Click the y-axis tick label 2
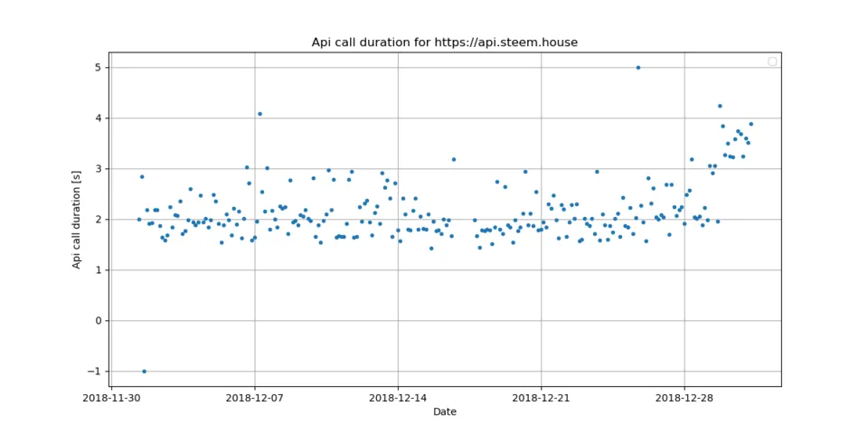868x434 pixels. click(99, 219)
